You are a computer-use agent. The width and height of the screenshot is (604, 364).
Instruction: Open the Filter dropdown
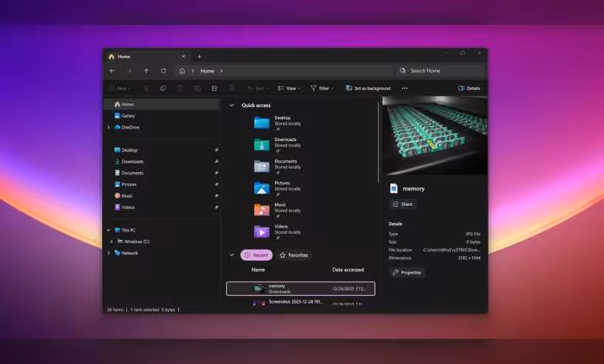tap(322, 88)
